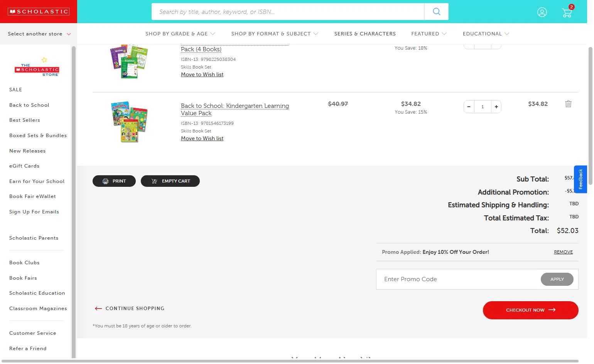Click ISBN-13: 9781546173199 text
Image resolution: width=594 pixels, height=364 pixels.
pos(207,123)
